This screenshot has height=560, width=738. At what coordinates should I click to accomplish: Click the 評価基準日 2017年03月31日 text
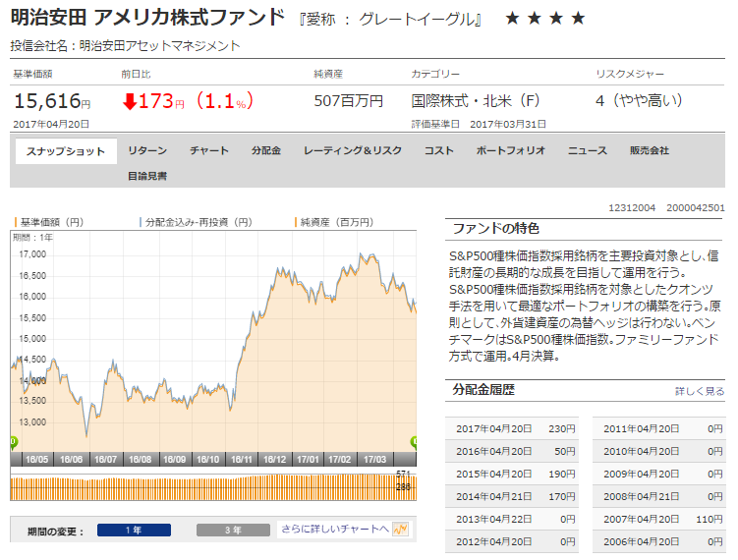pyautogui.click(x=479, y=124)
